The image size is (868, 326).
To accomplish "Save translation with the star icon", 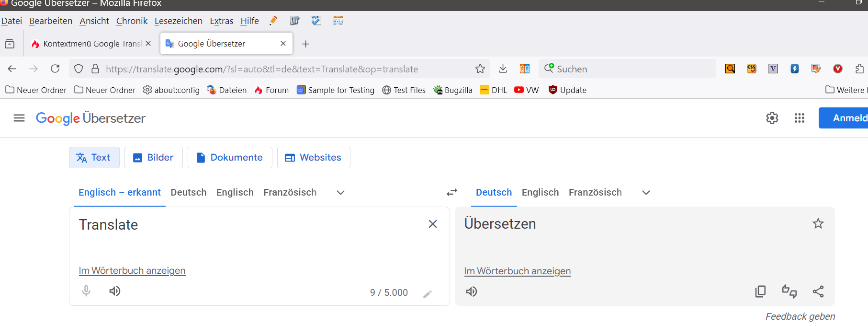I will pyautogui.click(x=818, y=223).
